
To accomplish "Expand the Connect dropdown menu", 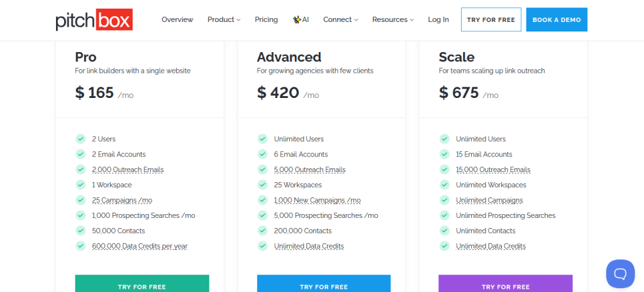I will (340, 19).
